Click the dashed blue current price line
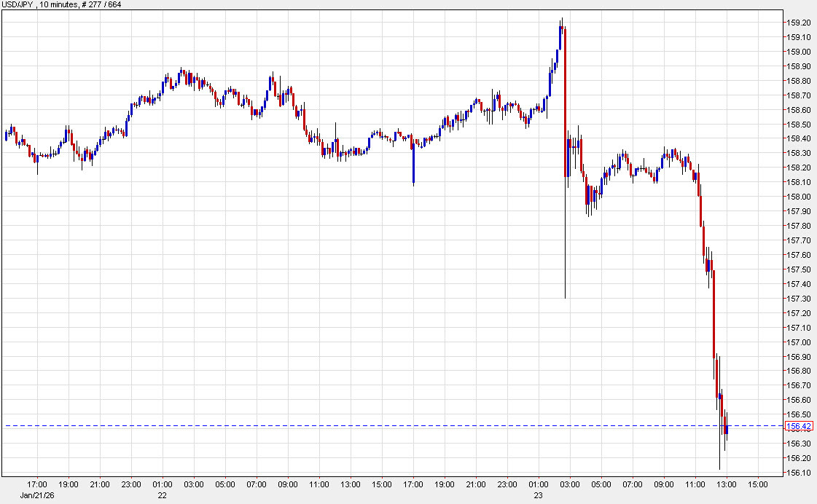 click(364, 423)
